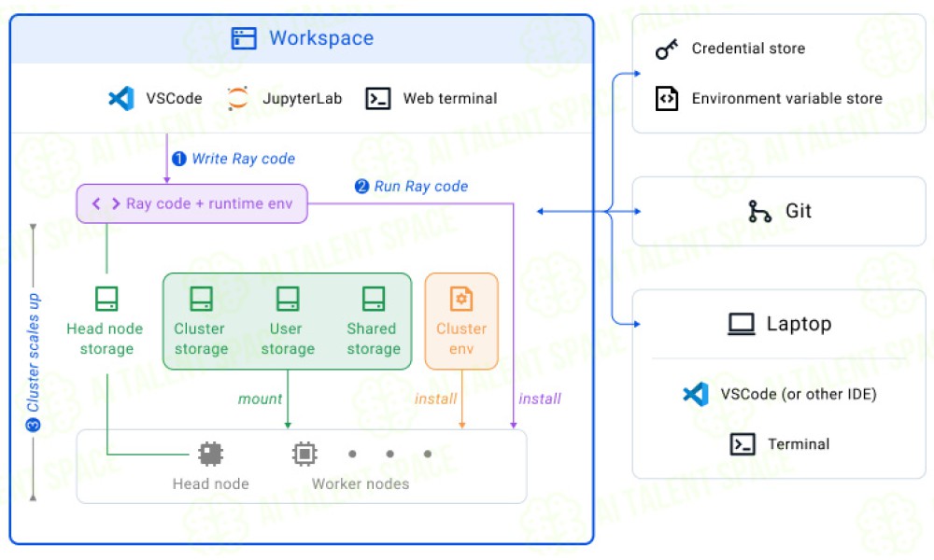The image size is (934, 560).
Task: Click the Laptop icon
Action: [742, 325]
